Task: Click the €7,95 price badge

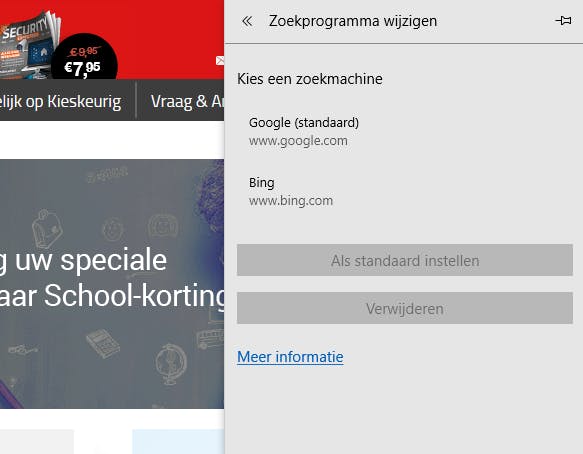Action: coord(84,58)
